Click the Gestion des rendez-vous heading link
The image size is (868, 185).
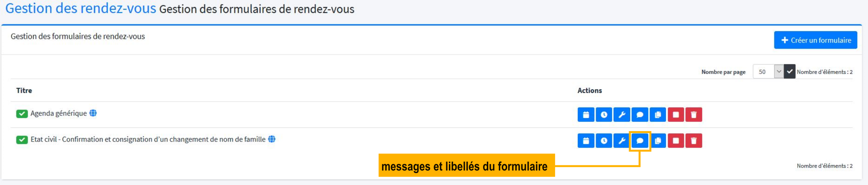(x=81, y=8)
